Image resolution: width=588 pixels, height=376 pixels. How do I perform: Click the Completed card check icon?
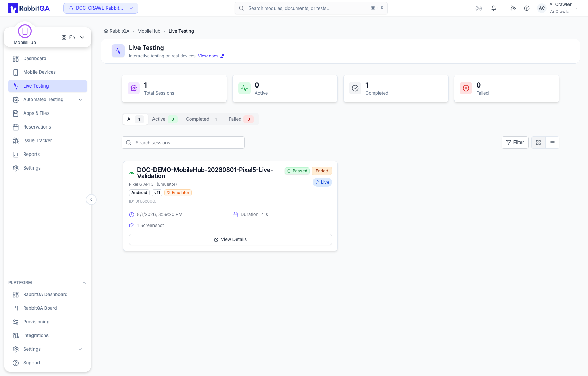point(355,88)
